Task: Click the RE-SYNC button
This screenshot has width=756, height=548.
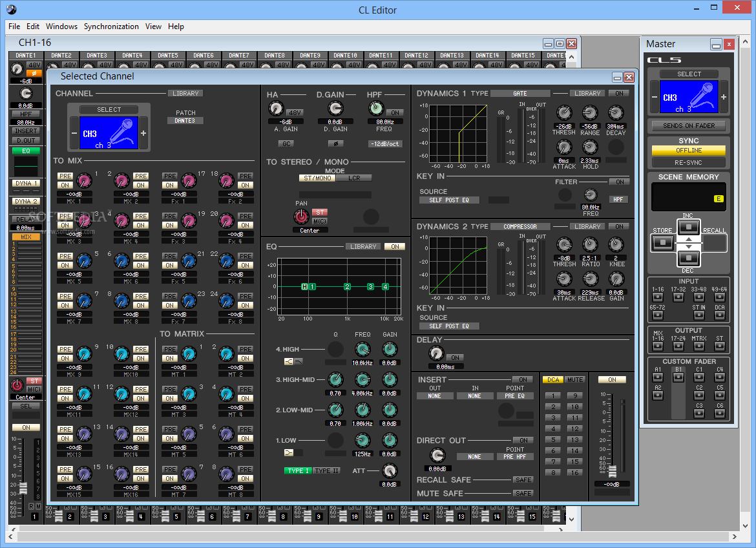Action: point(689,163)
